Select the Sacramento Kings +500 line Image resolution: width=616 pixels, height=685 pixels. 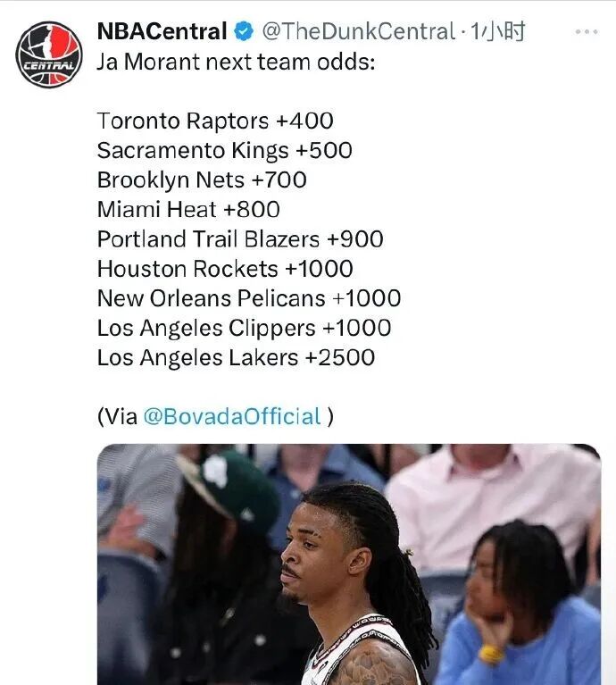pos(224,150)
